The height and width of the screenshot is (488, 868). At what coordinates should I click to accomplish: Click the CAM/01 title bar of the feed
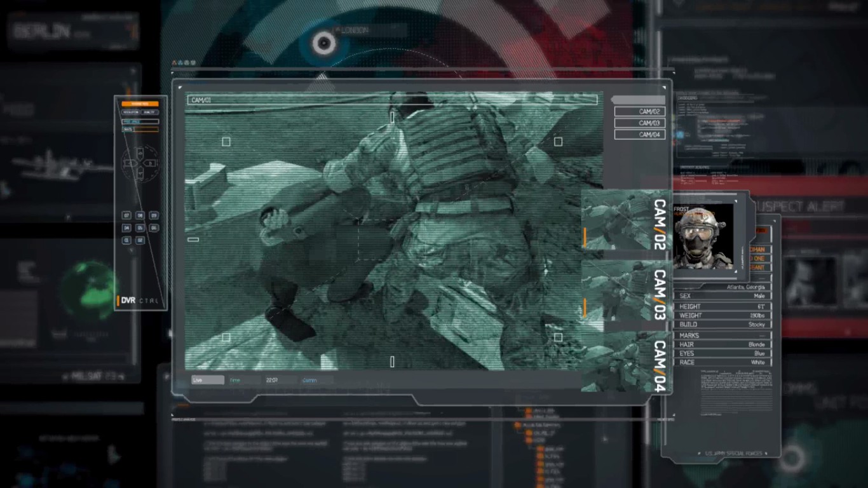pyautogui.click(x=391, y=100)
